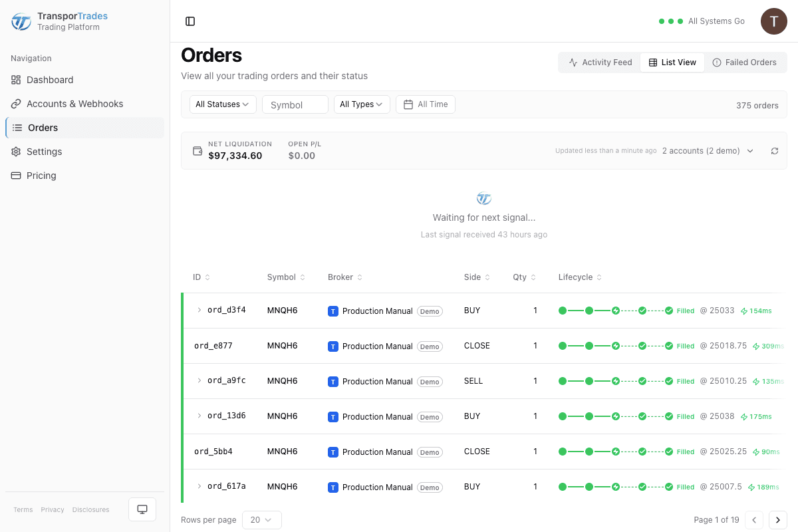The height and width of the screenshot is (532, 798).
Task: Expand order row ord_617a
Action: [x=199, y=486]
